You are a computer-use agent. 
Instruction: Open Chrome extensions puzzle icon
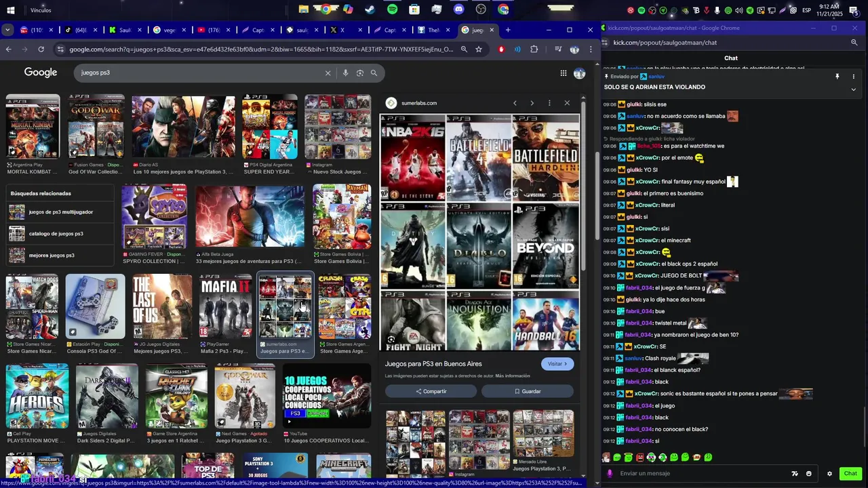tap(534, 49)
